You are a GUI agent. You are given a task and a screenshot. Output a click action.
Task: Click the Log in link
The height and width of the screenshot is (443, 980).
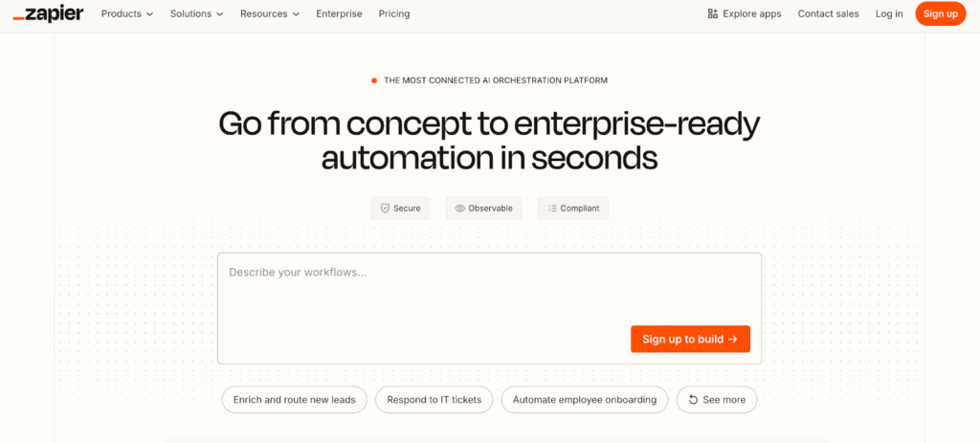pyautogui.click(x=888, y=13)
